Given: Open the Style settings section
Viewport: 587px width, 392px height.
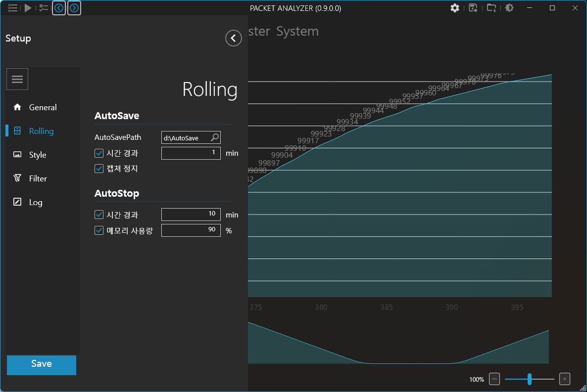Looking at the screenshot, I should (37, 155).
